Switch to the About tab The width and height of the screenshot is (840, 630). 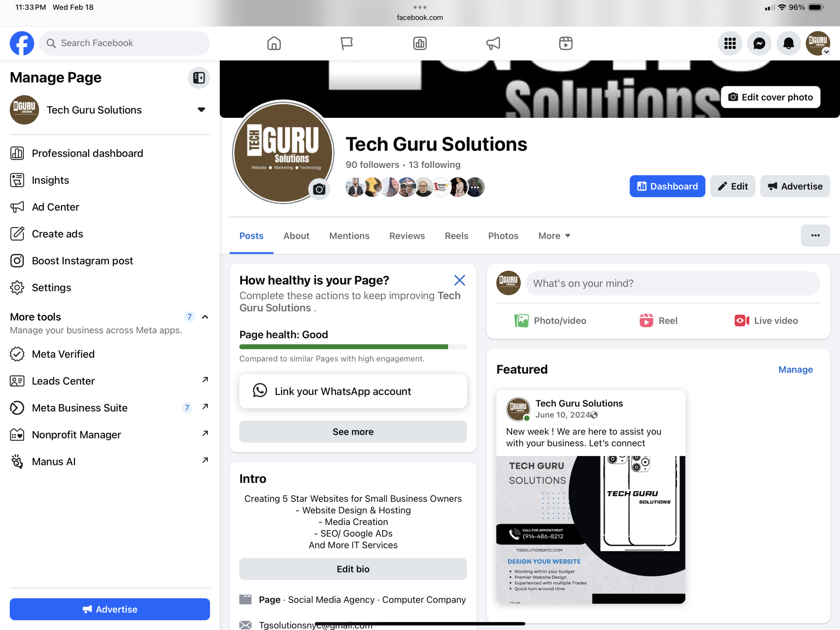pyautogui.click(x=296, y=236)
